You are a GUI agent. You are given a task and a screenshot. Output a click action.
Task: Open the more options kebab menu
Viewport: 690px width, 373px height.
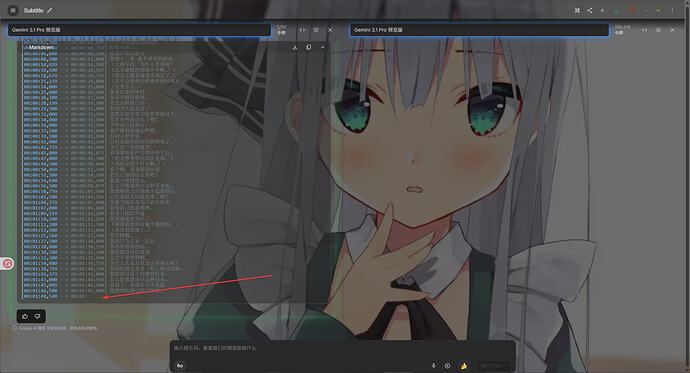(672, 11)
